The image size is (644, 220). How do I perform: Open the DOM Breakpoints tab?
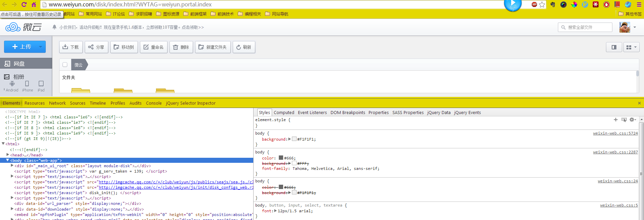tap(348, 113)
